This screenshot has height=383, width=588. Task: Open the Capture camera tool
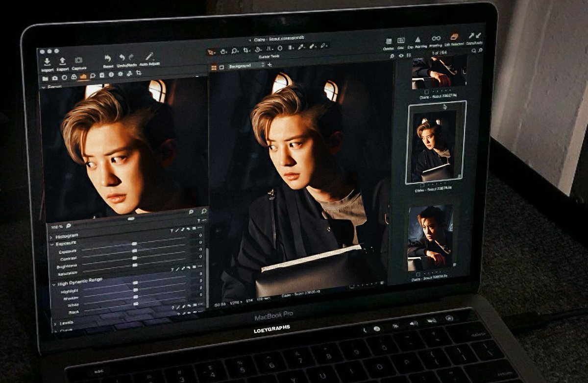[x=78, y=61]
